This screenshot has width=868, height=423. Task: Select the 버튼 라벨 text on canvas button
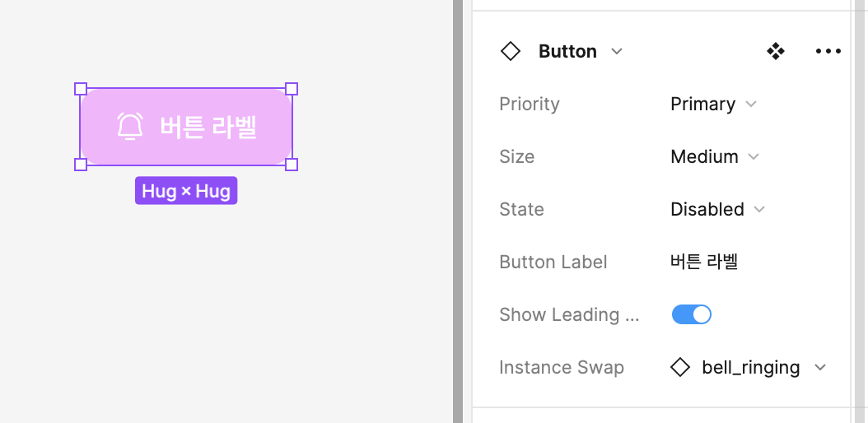(x=208, y=127)
